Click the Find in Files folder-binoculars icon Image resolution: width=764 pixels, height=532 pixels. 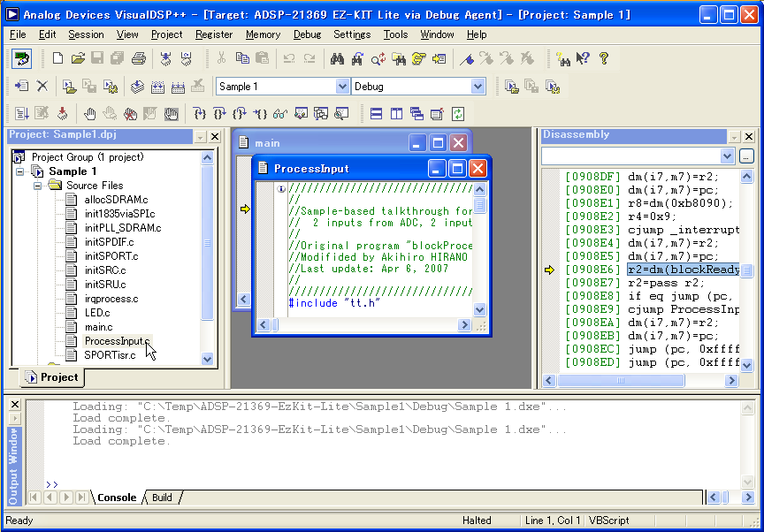click(398, 59)
